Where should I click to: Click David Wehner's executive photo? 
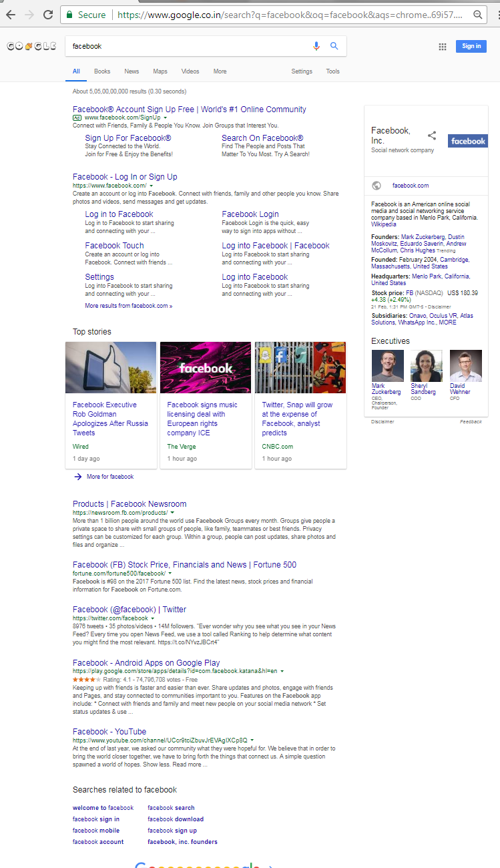466,365
